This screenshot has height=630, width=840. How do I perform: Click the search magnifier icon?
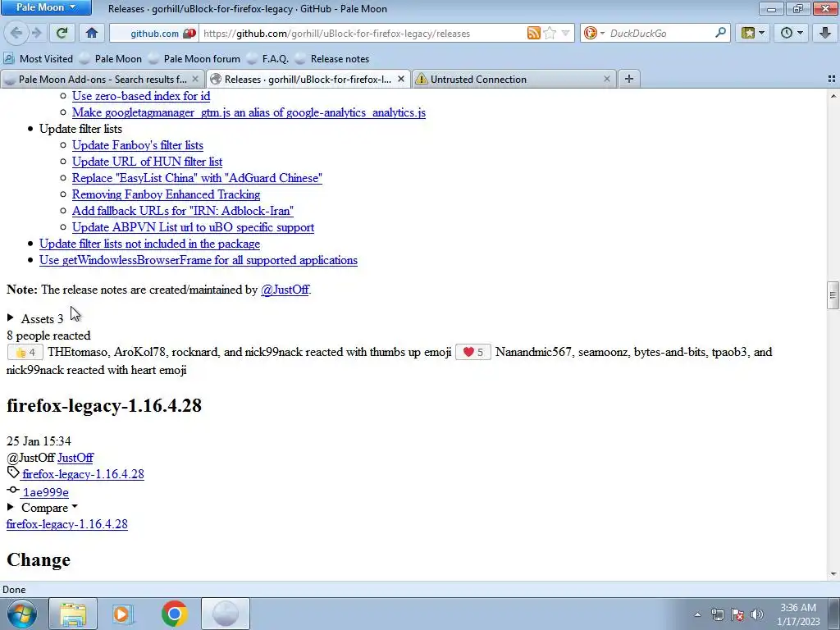coord(720,33)
